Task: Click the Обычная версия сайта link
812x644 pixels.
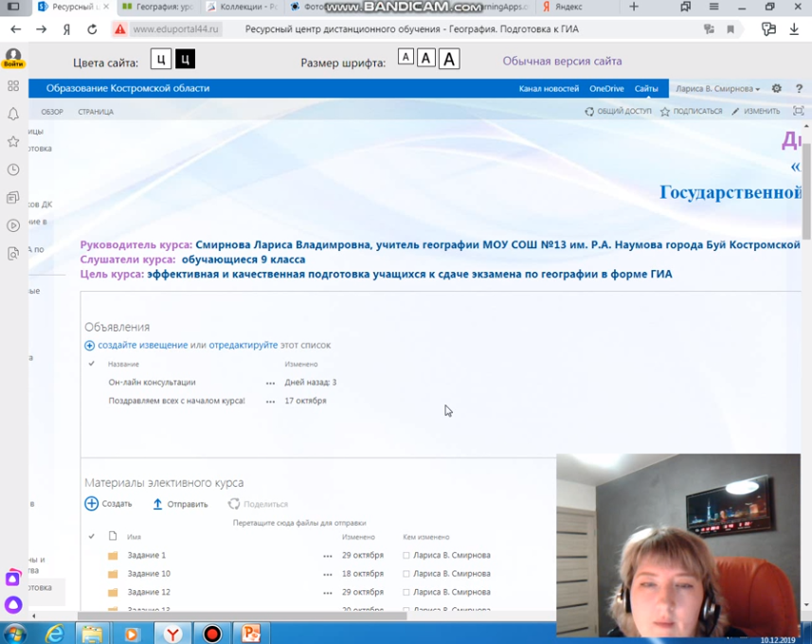Action: point(562,62)
